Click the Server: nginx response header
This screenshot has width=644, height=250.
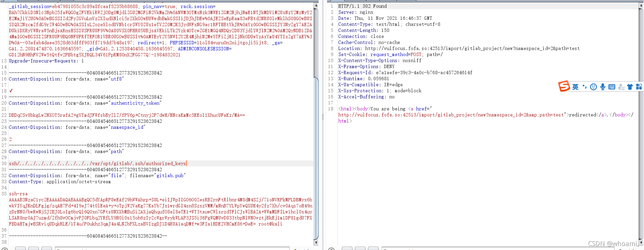click(x=356, y=12)
